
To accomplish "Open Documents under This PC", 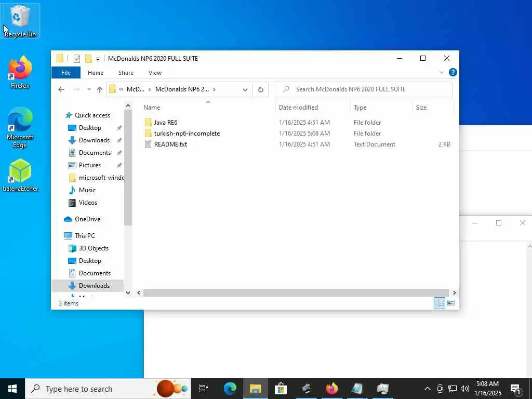I will click(x=95, y=273).
